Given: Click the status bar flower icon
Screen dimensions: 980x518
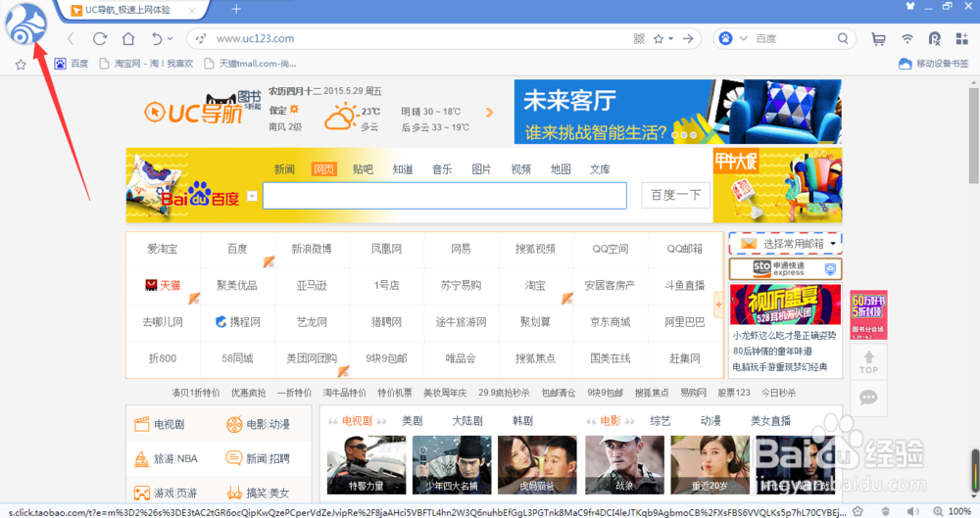Looking at the screenshot, I should tap(858, 511).
